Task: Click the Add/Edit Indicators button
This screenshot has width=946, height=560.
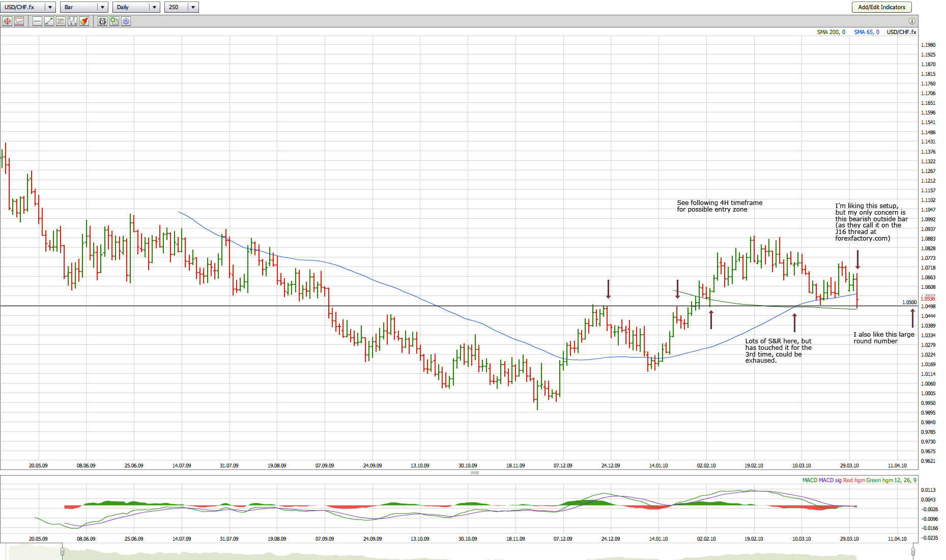Action: coord(881,7)
